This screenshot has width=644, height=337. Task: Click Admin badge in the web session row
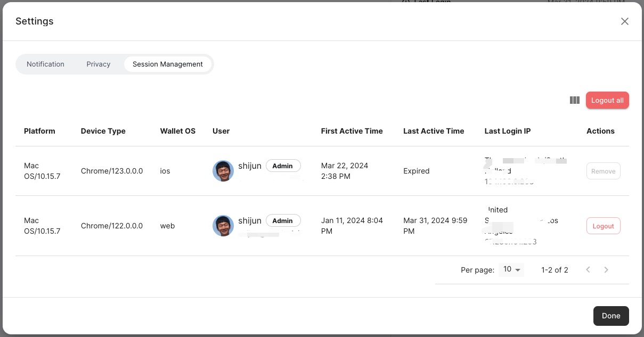point(282,220)
